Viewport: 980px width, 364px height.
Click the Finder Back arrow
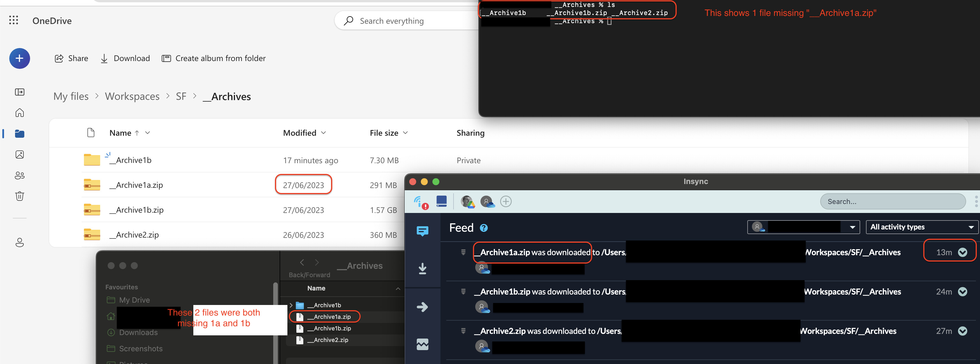[x=302, y=262]
